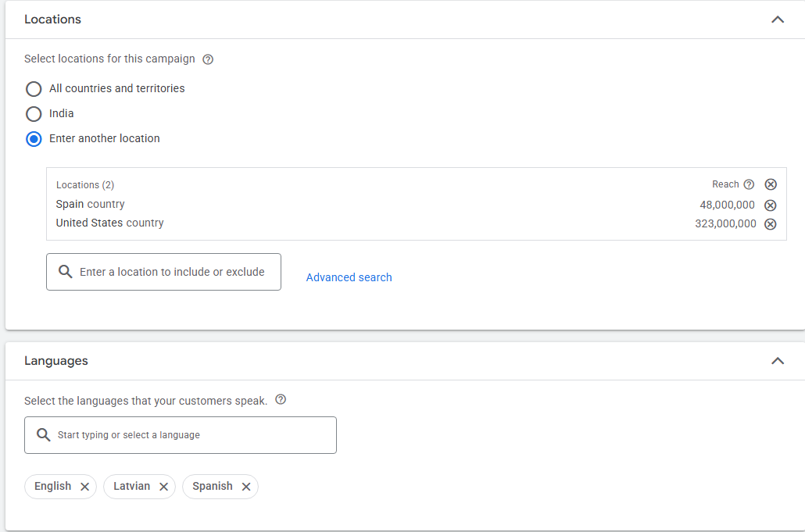The width and height of the screenshot is (805, 532).
Task: Open help for language selection
Action: coord(281,399)
